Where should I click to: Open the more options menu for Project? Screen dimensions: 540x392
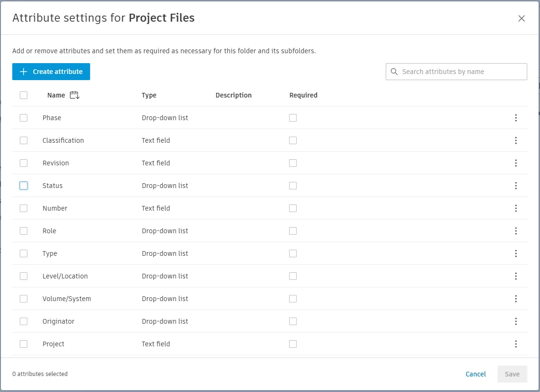[x=515, y=344]
